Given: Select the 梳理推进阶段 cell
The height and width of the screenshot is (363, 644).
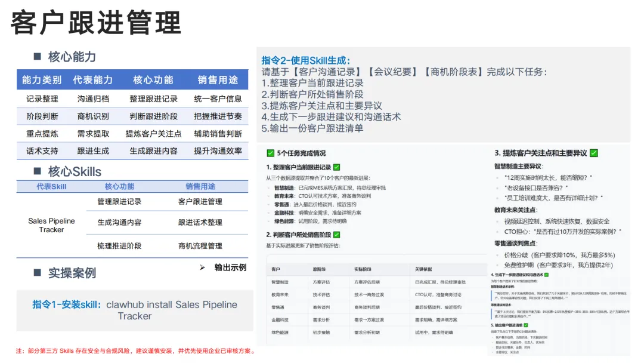Looking at the screenshot, I should [x=119, y=246].
